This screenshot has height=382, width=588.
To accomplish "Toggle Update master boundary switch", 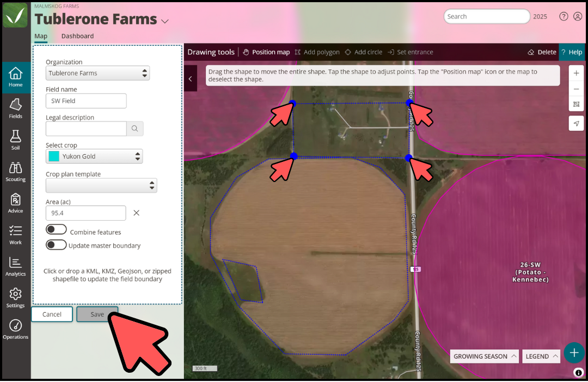I will tap(56, 245).
